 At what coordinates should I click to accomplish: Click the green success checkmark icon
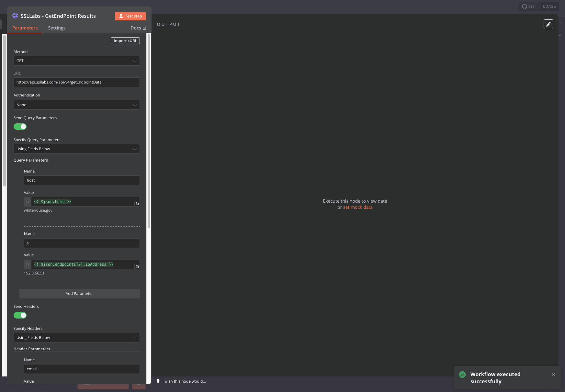(462, 375)
